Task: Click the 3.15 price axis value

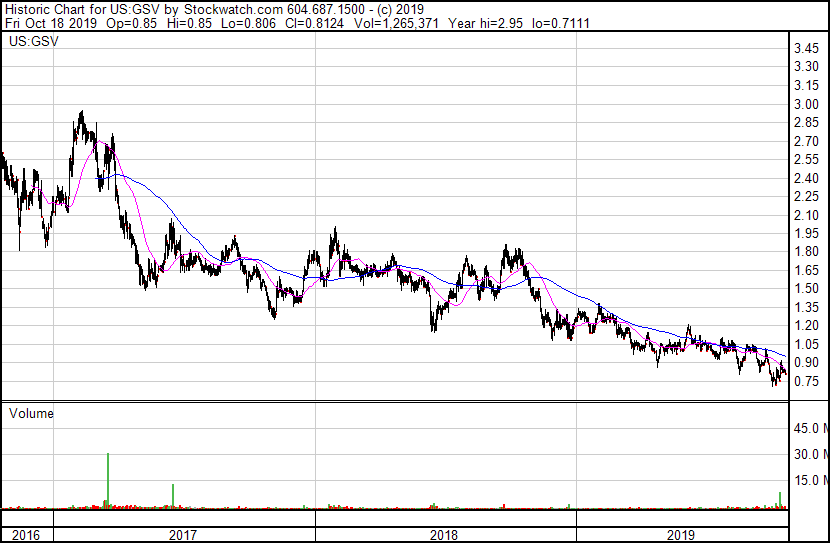Action: (806, 85)
